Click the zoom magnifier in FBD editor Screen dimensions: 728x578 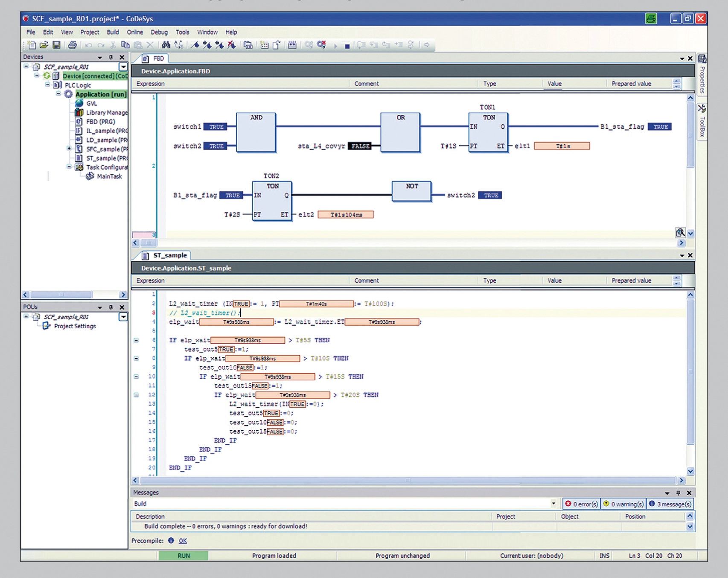[680, 232]
